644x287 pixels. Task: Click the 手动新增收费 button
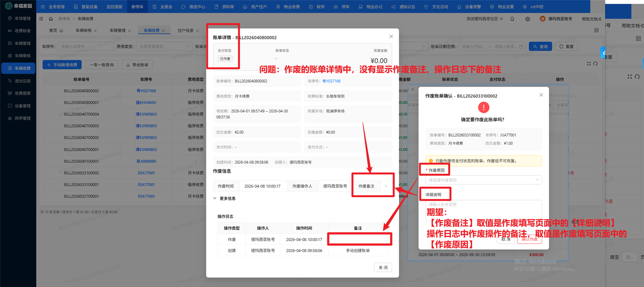pos(62,65)
